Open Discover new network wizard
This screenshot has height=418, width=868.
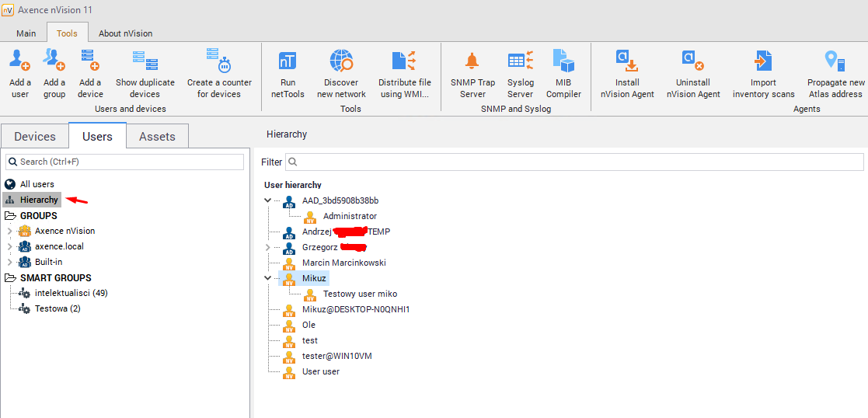[341, 61]
